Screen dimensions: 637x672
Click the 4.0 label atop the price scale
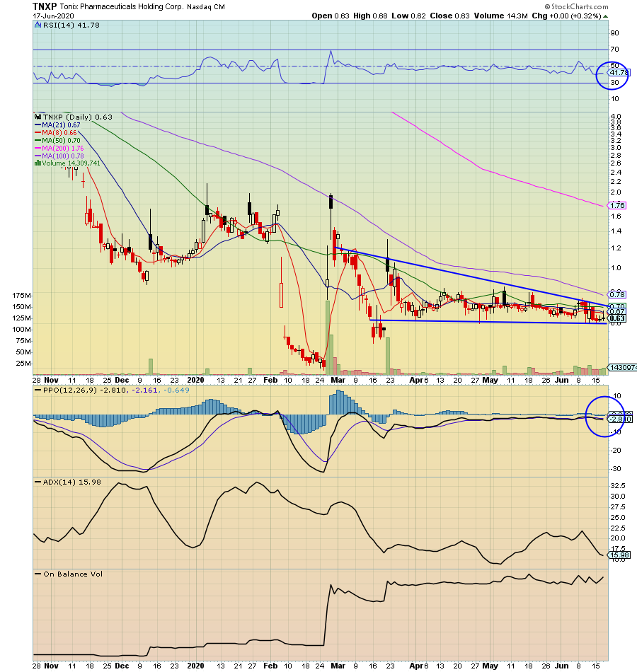(x=616, y=116)
